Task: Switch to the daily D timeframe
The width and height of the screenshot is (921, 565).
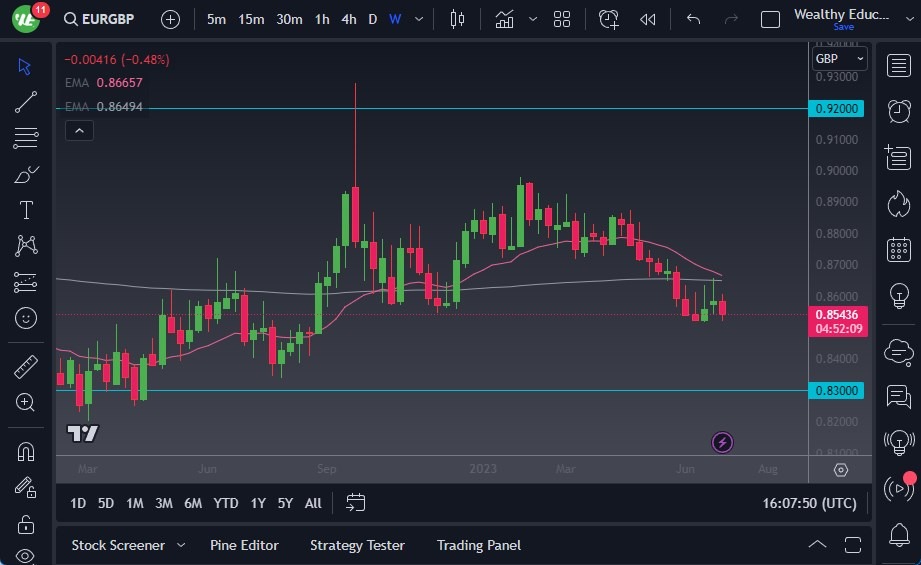Action: (372, 19)
